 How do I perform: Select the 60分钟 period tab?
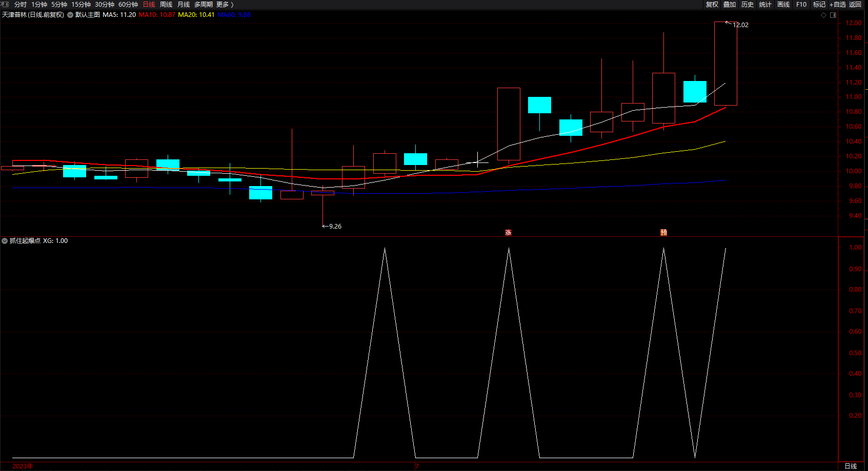pos(128,5)
